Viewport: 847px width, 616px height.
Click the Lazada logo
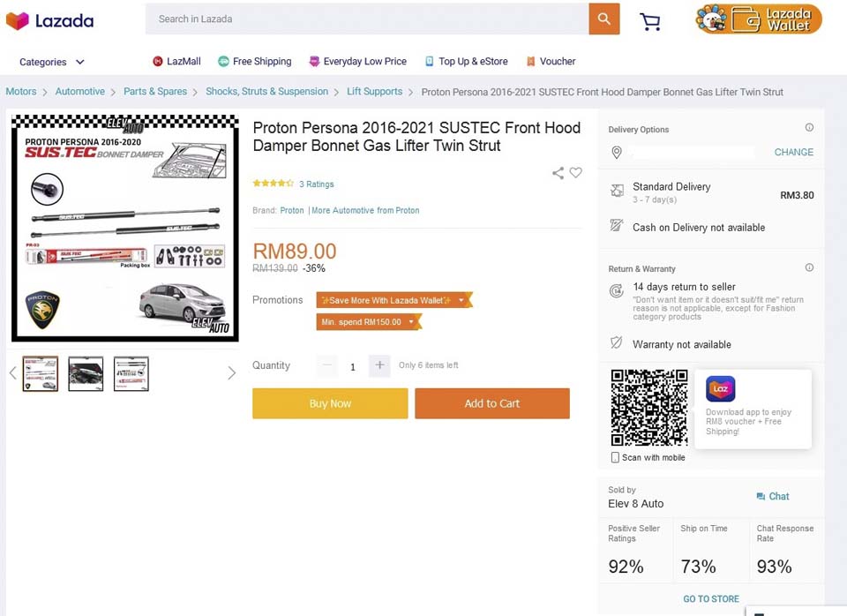49,20
